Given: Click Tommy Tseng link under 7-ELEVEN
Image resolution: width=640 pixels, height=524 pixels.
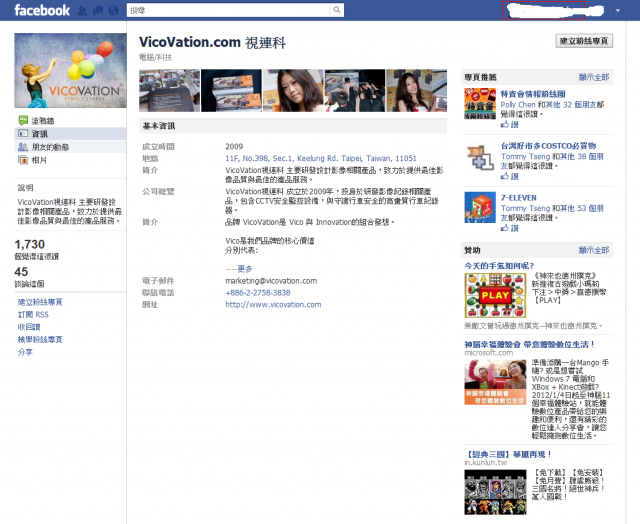Looking at the screenshot, I should click(525, 208).
